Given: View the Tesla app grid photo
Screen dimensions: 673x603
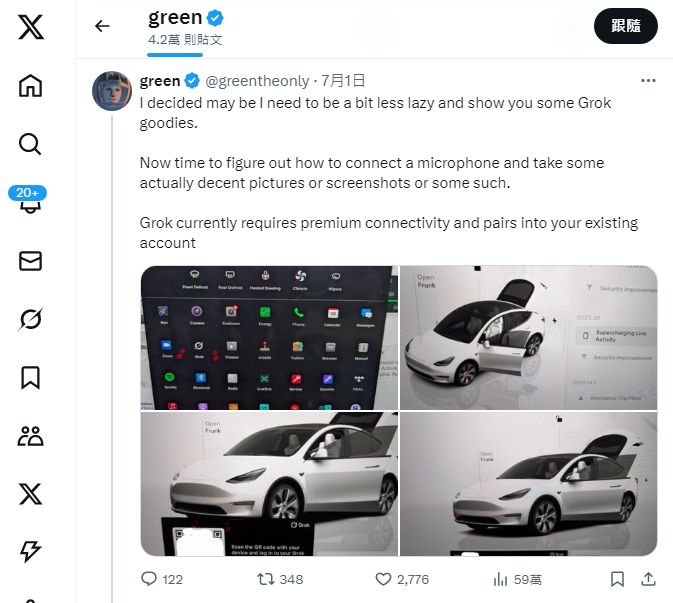Looking at the screenshot, I should [269, 338].
